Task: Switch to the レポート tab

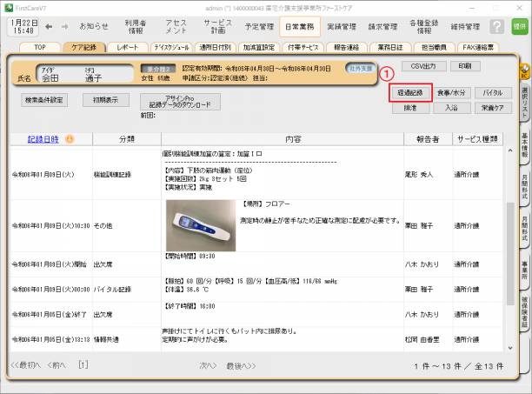Action: [126, 47]
